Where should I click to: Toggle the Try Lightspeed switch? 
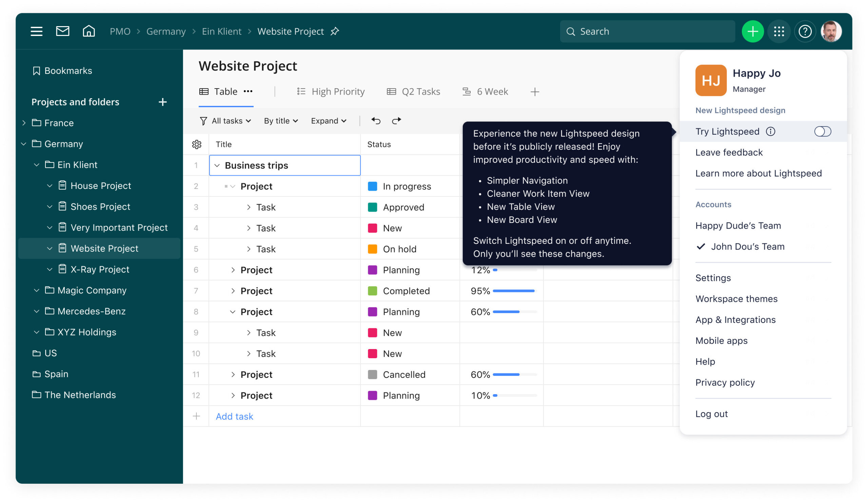(x=823, y=131)
